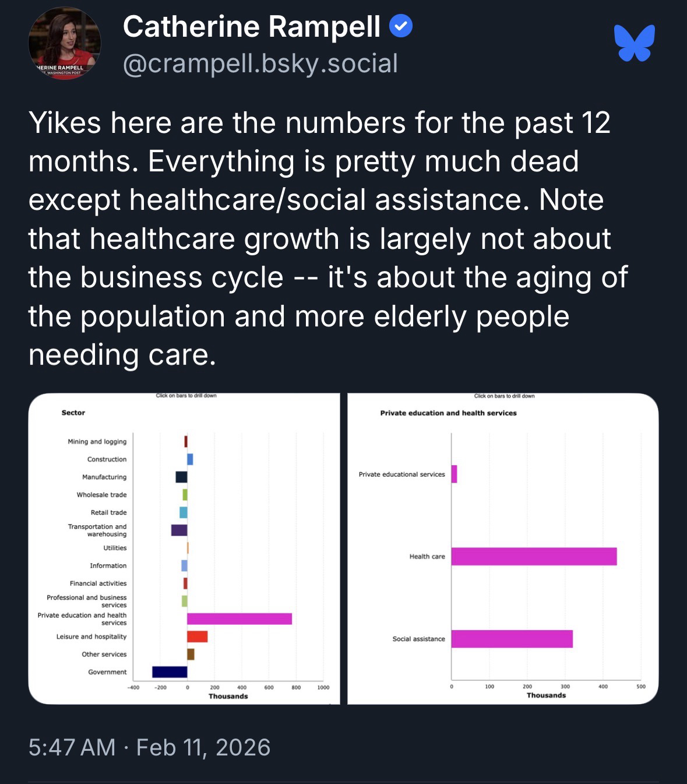The height and width of the screenshot is (784, 687).
Task: Click the Bluesky butterfly logo
Action: click(634, 43)
